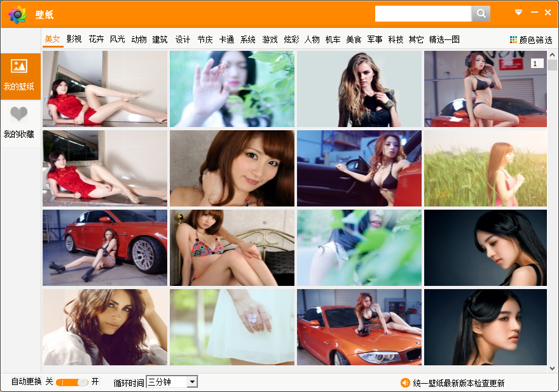Select the close-up brown-haired face wallpaper
559x392 pixels.
(232, 168)
